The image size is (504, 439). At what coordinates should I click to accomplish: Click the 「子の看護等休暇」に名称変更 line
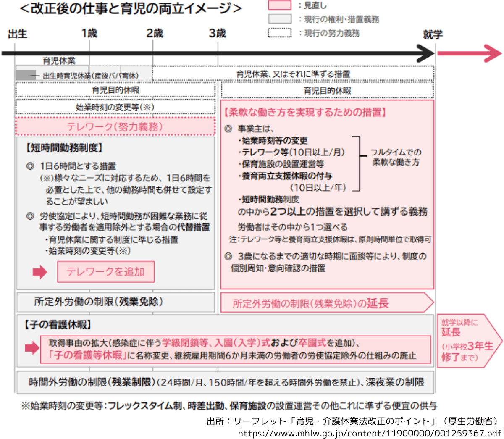(232, 355)
